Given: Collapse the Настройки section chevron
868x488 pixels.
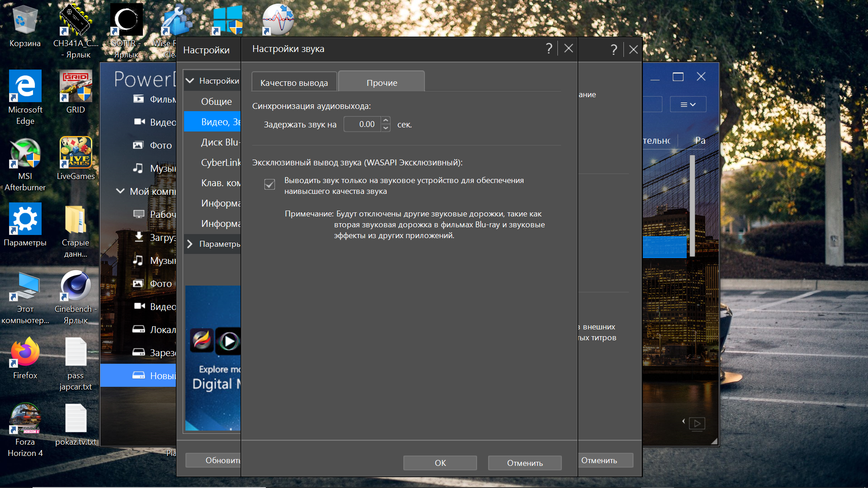Looking at the screenshot, I should 190,81.
